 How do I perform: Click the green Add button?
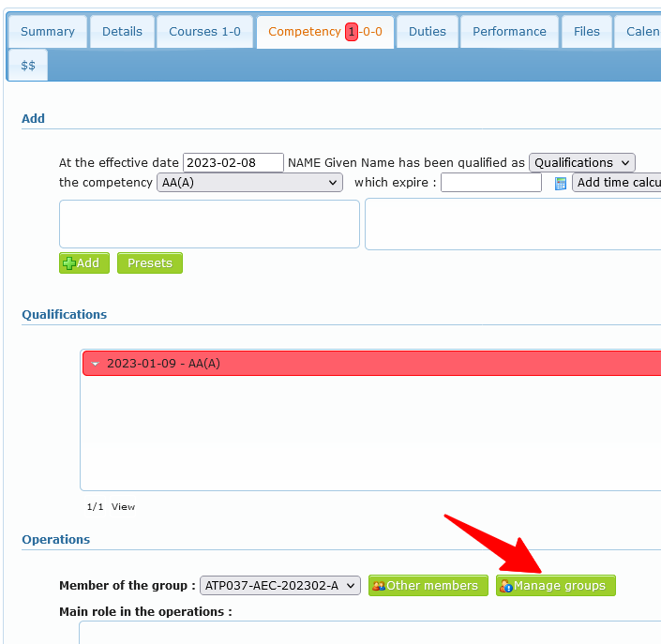tap(84, 263)
